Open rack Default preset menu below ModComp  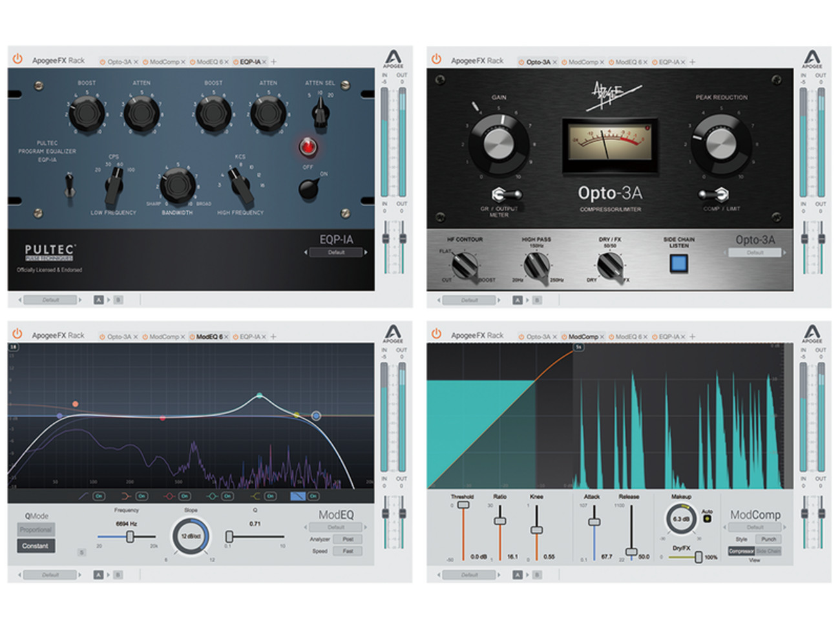pyautogui.click(x=469, y=574)
